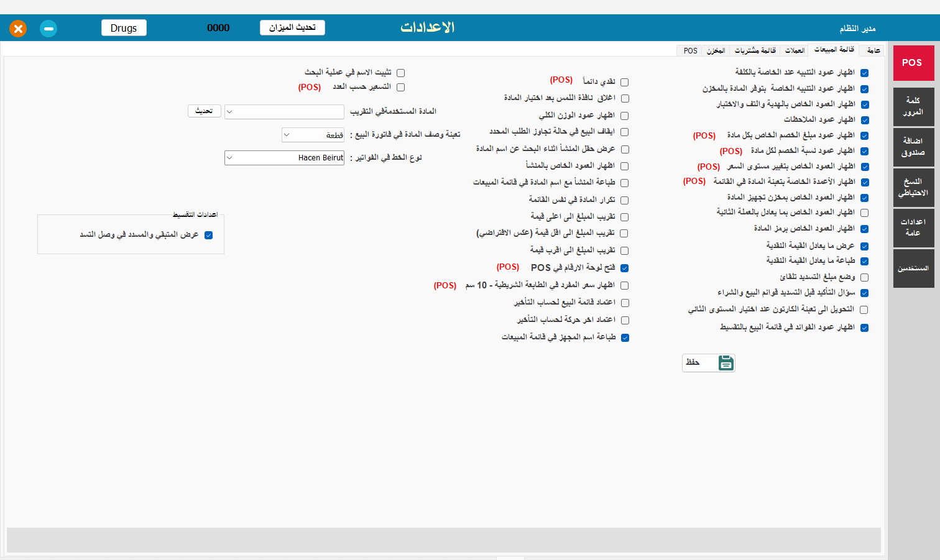This screenshot has width=940, height=560.
Task: Enable اعتماد قائمة البيع لحساب التأخير
Action: click(x=625, y=303)
